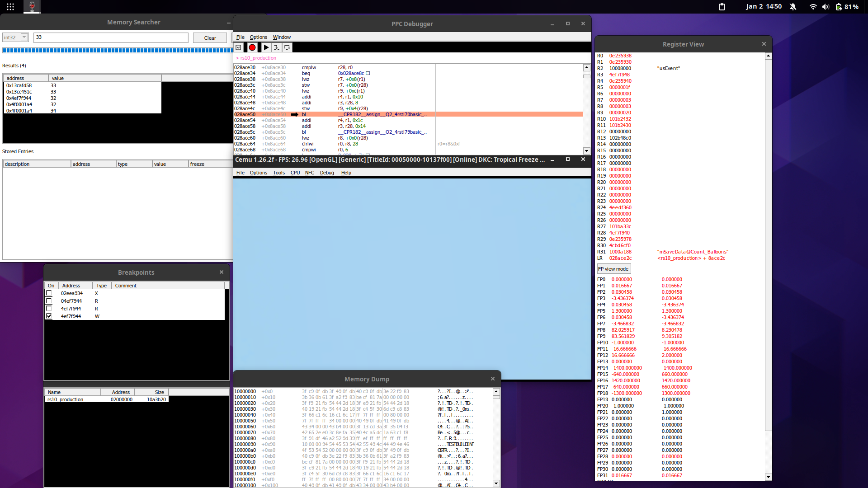Click the Memory Searcher progress bar
The width and height of the screenshot is (868, 488).
click(x=118, y=50)
